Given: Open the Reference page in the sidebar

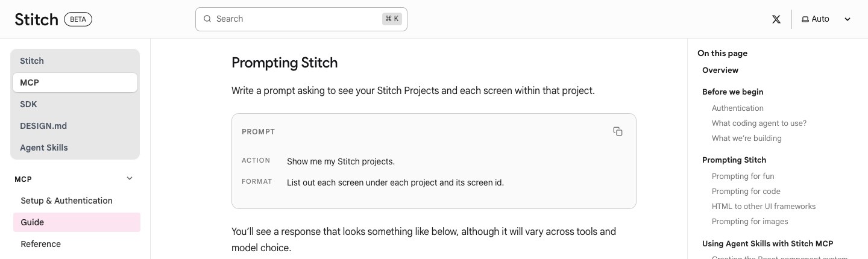Looking at the screenshot, I should pyautogui.click(x=77, y=244).
